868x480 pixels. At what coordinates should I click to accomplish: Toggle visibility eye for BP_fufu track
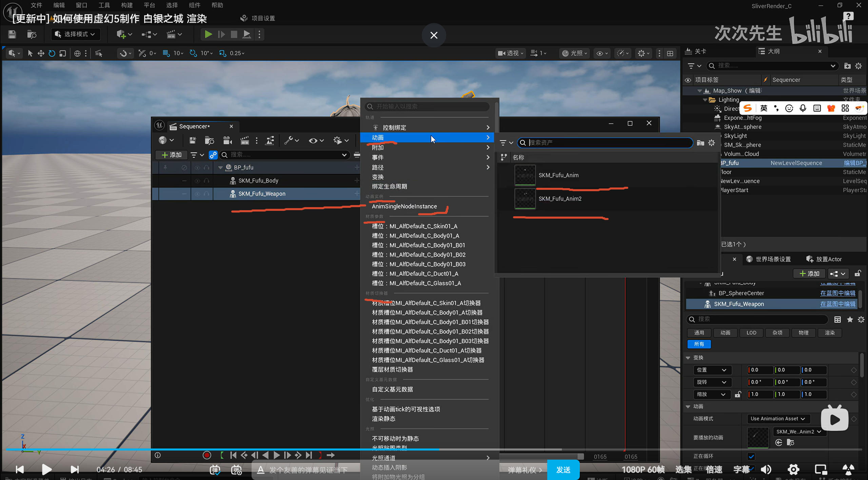pyautogui.click(x=197, y=167)
